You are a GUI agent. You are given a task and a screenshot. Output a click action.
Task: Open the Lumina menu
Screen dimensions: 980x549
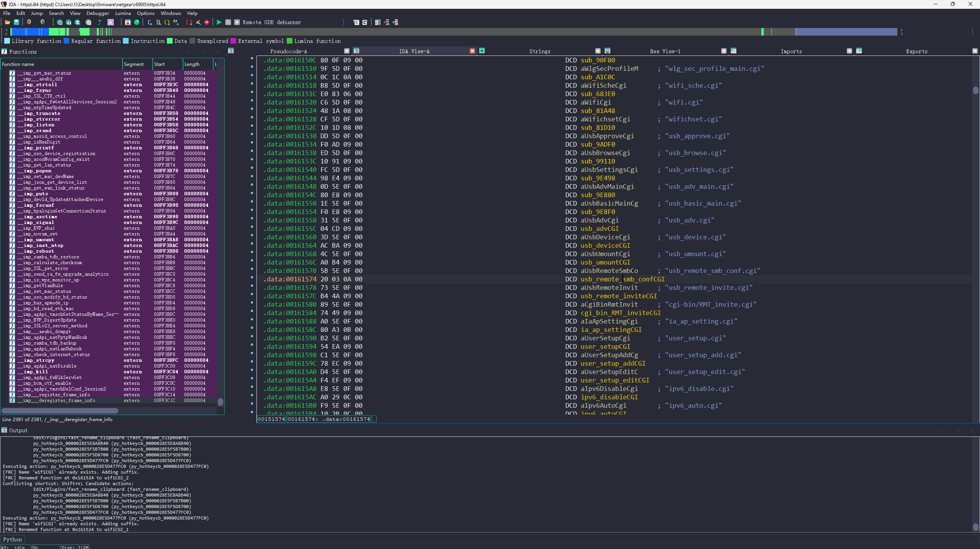click(122, 13)
